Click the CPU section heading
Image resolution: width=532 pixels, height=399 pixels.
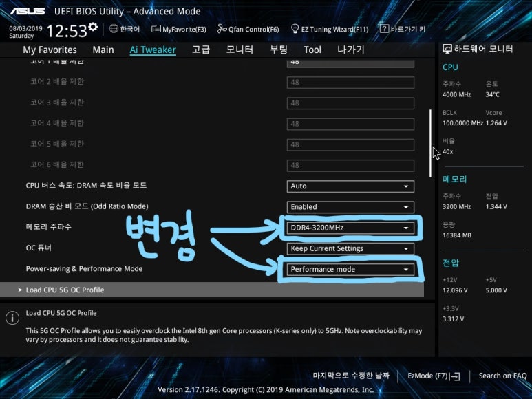click(450, 67)
